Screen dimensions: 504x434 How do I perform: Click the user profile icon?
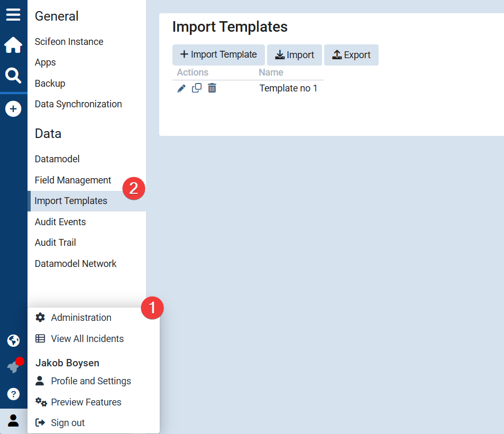pos(13,421)
